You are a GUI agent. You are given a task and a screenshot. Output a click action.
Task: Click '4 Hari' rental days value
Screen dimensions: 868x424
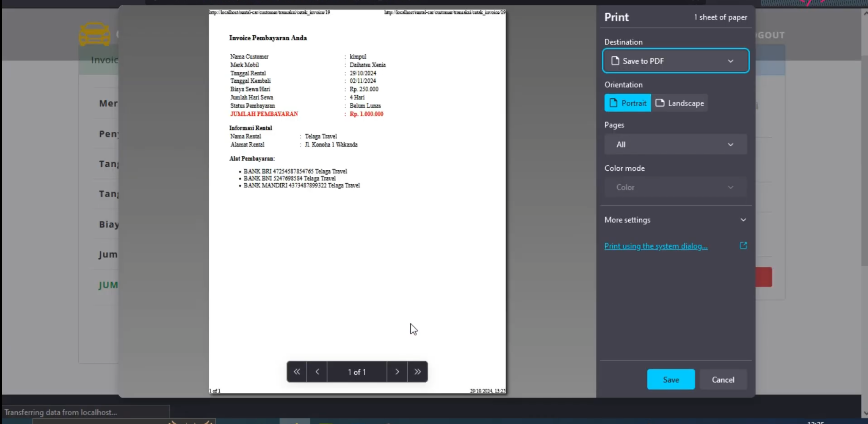click(357, 97)
